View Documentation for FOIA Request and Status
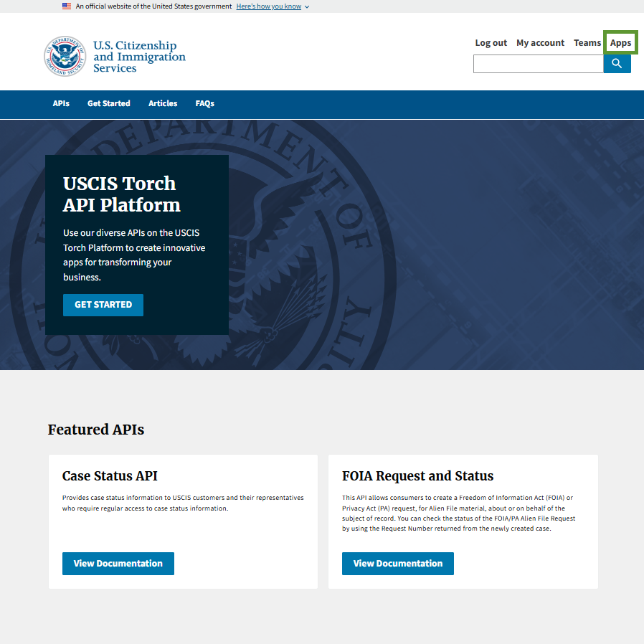This screenshot has height=644, width=644. point(397,564)
